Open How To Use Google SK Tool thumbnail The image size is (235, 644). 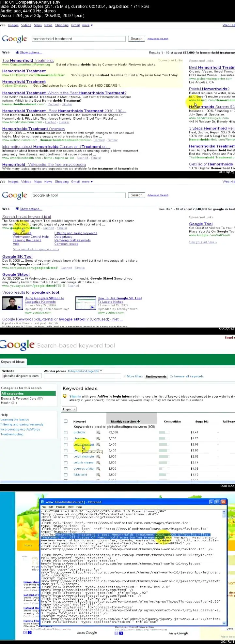[86, 303]
